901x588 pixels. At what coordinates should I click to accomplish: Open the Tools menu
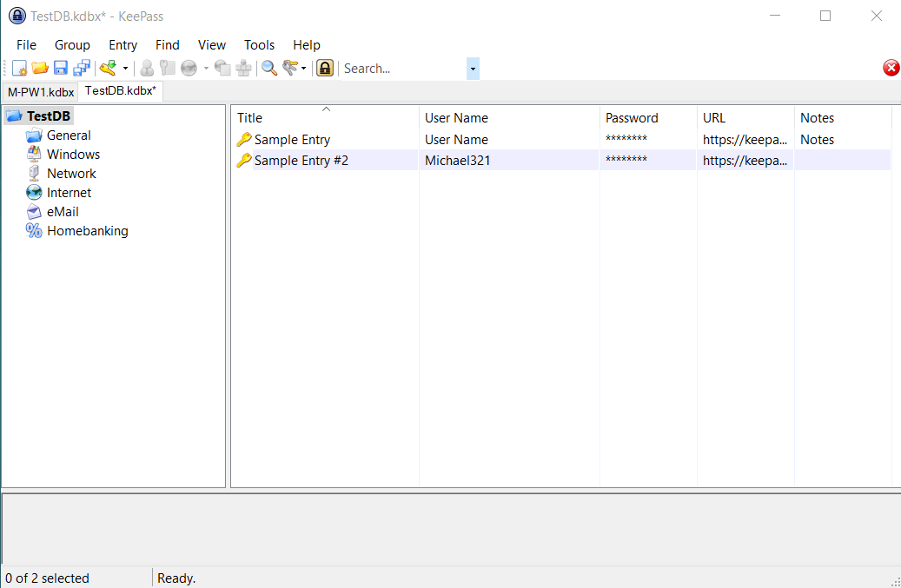click(259, 45)
